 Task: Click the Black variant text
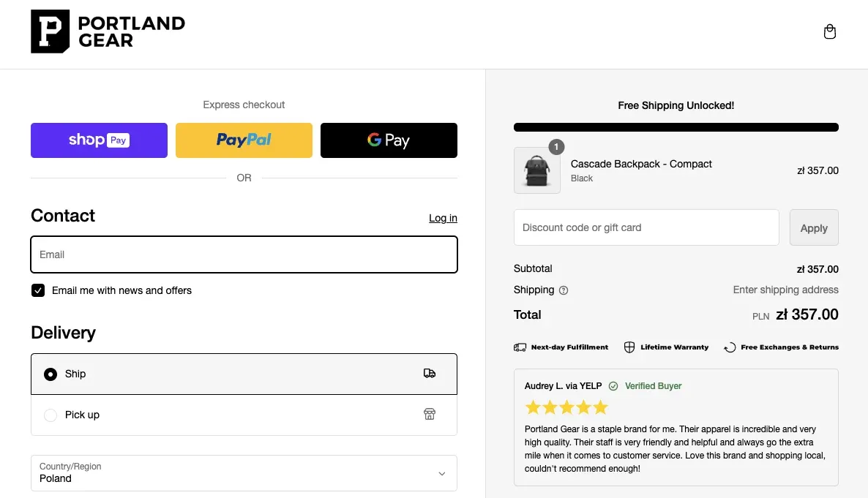(581, 178)
